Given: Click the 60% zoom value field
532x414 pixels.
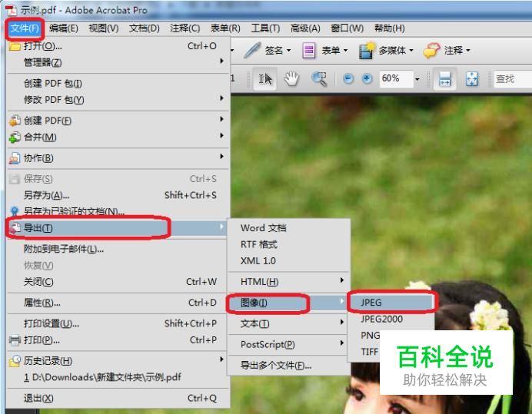Looking at the screenshot, I should 396,79.
